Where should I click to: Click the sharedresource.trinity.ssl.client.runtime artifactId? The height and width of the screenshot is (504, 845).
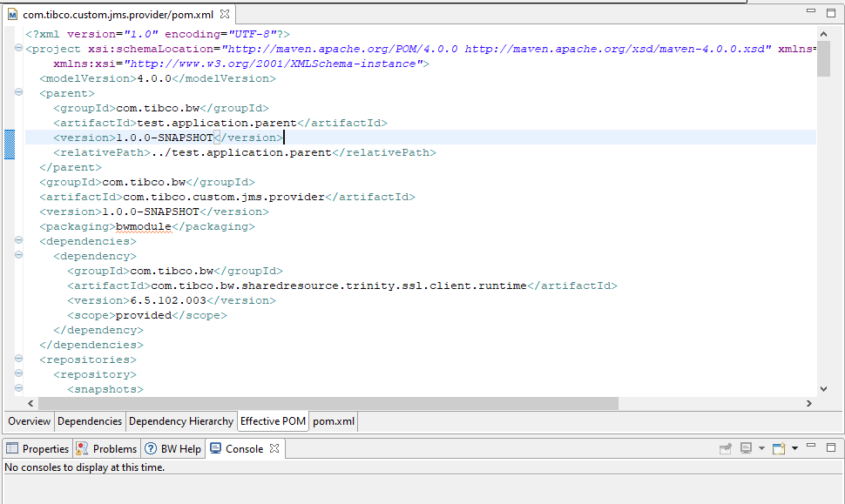(x=338, y=286)
